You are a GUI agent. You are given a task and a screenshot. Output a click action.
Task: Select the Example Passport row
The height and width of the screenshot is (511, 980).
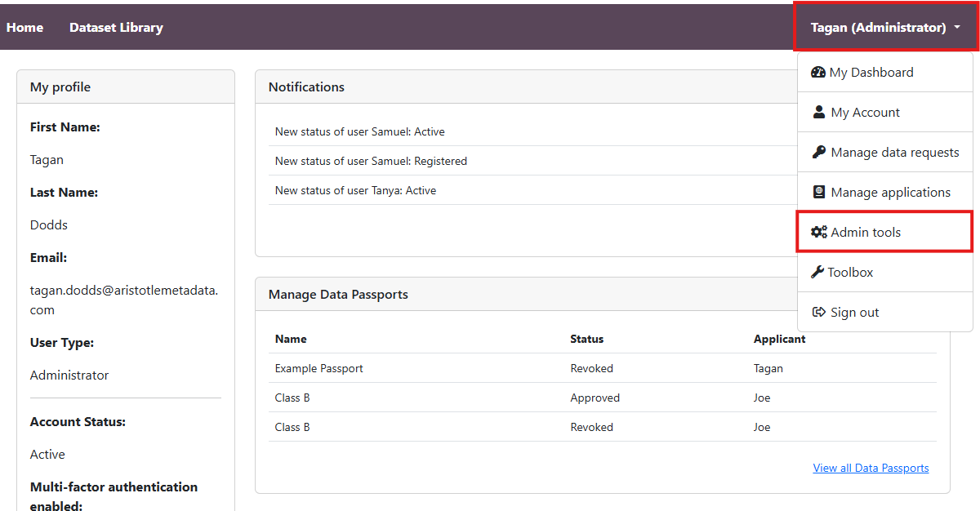click(x=319, y=369)
